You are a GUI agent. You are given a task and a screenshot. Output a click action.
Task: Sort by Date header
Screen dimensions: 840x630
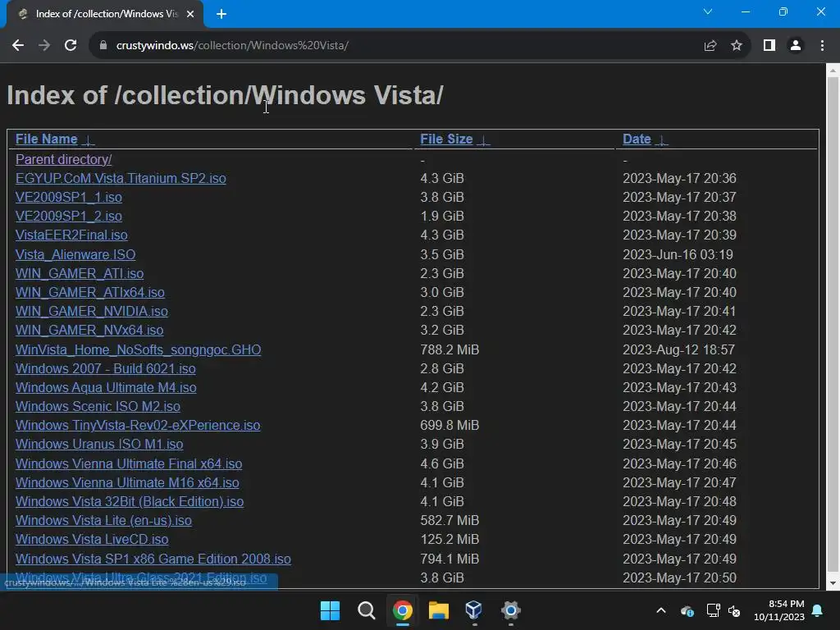tap(637, 139)
